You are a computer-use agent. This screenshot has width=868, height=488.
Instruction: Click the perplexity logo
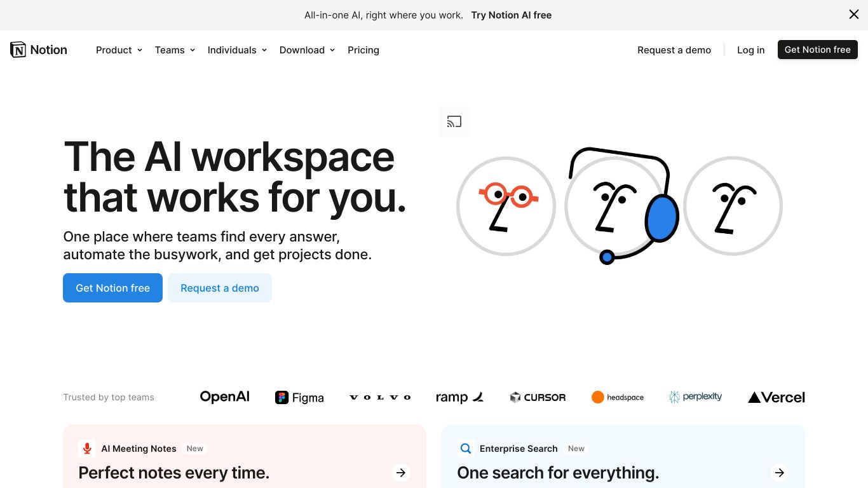point(696,396)
